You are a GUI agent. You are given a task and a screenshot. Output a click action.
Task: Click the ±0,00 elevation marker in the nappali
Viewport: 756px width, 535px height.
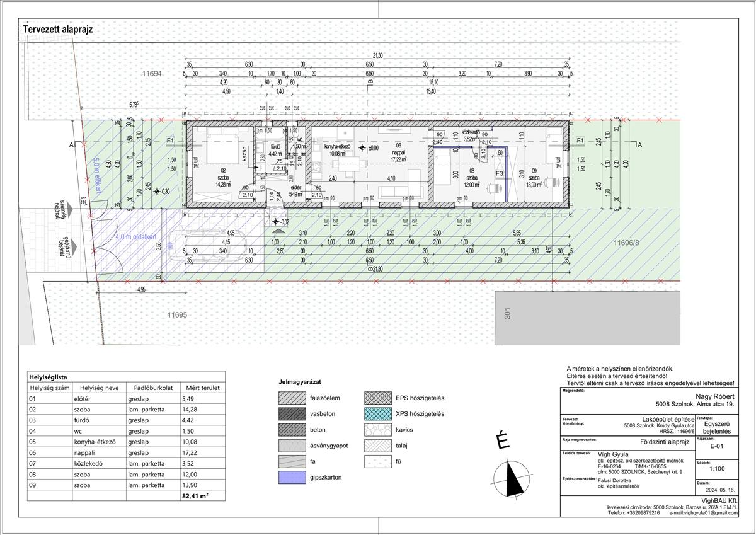pyautogui.click(x=363, y=148)
